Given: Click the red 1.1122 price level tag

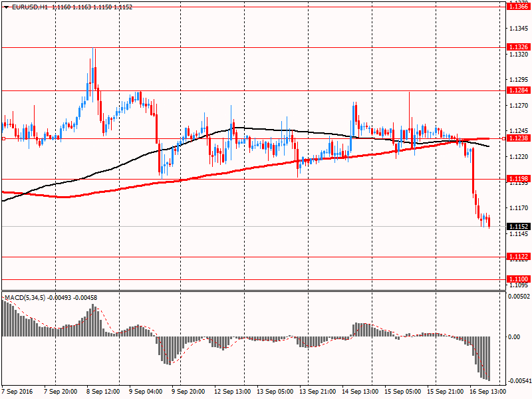Looking at the screenshot, I should point(517,257).
